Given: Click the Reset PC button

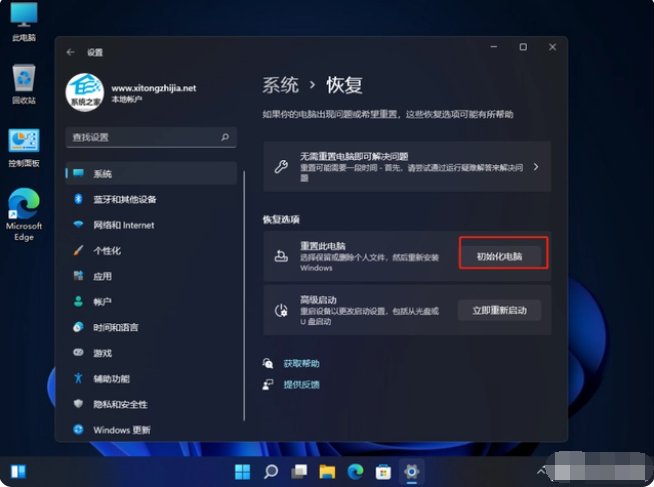Looking at the screenshot, I should (500, 256).
